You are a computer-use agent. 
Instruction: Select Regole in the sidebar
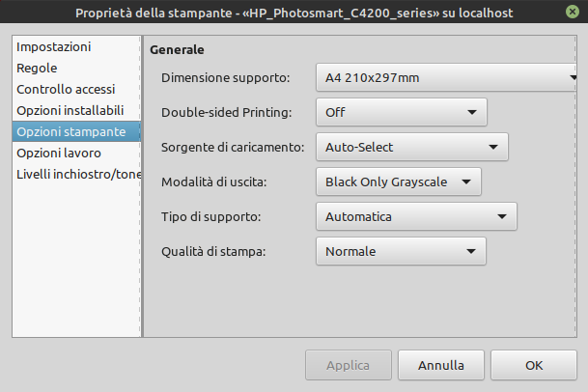38,69
